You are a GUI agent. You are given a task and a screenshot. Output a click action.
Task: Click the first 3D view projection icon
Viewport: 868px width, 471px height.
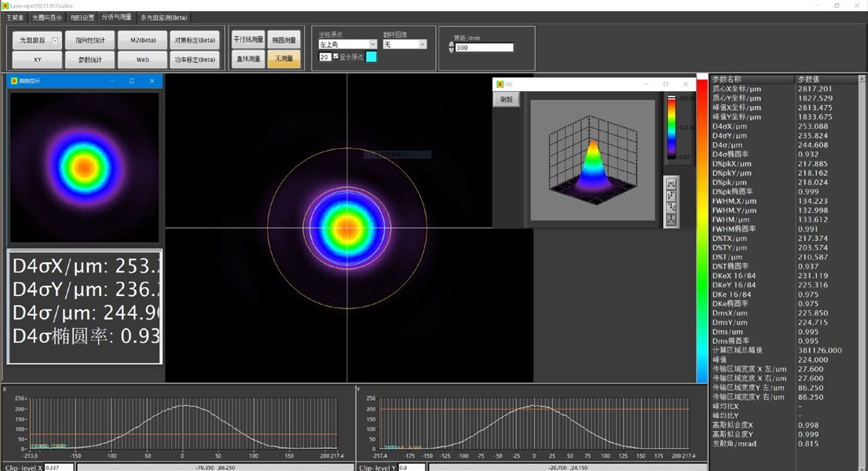pos(672,184)
